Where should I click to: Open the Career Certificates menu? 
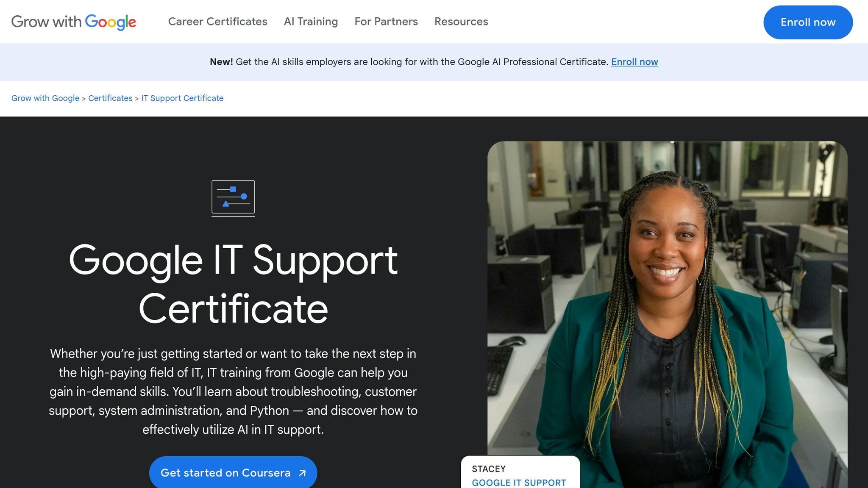[x=217, y=22]
